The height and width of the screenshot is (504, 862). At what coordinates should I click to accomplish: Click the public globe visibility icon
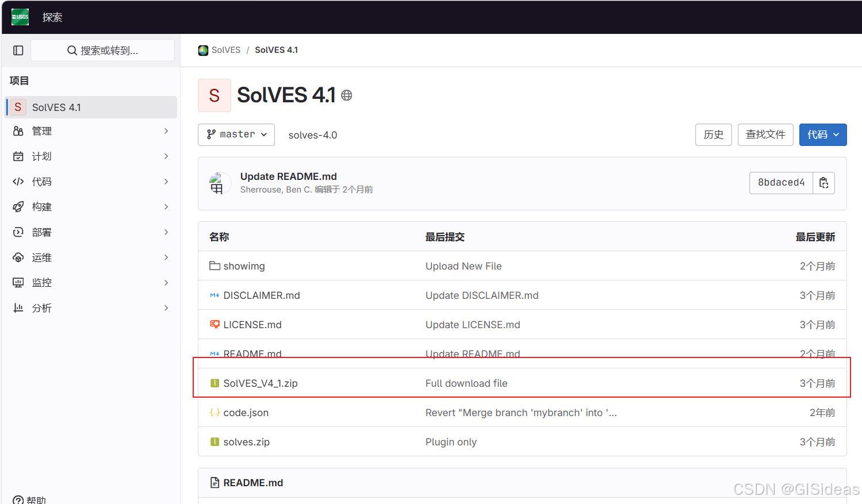pyautogui.click(x=346, y=95)
